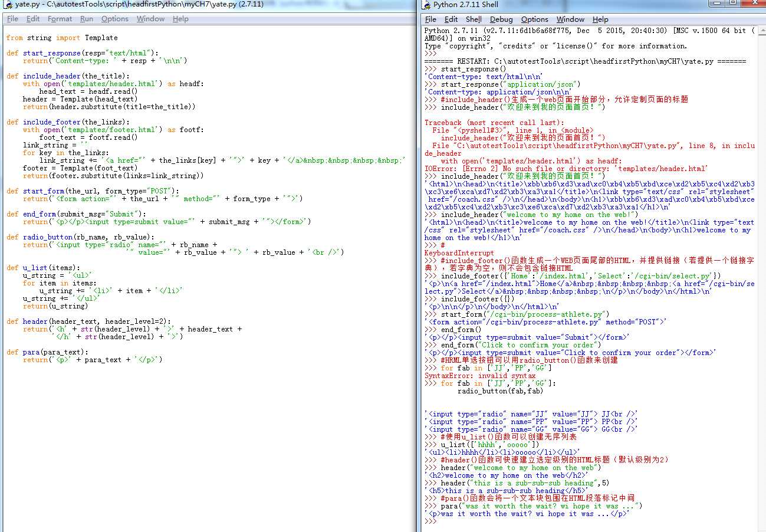This screenshot has height=532, width=766.
Task: Click 'start_response("application/json")' in Shell
Action: pyautogui.click(x=511, y=84)
